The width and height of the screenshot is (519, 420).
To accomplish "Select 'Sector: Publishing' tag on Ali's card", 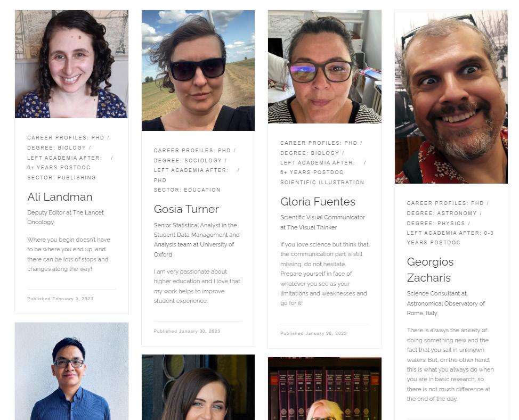I will (62, 178).
